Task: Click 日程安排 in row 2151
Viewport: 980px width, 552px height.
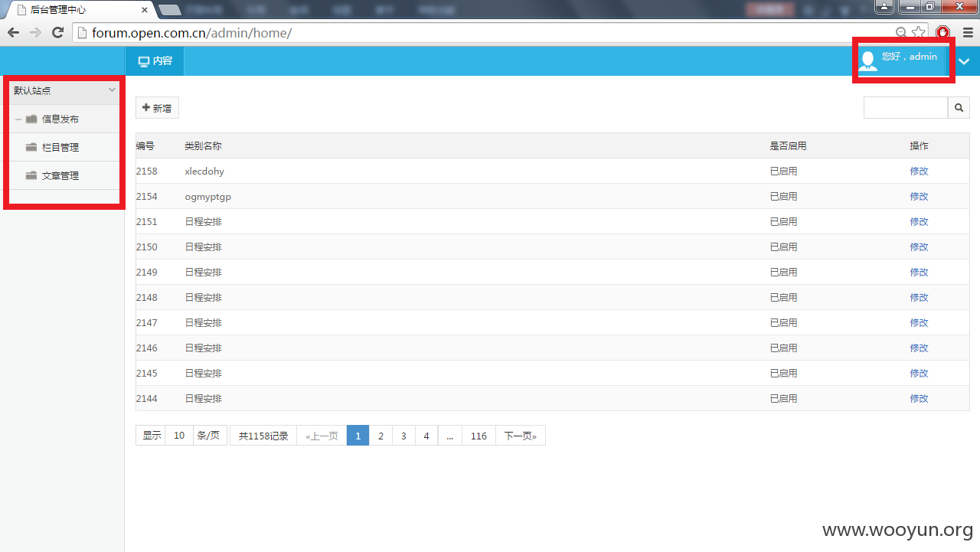Action: pos(203,221)
